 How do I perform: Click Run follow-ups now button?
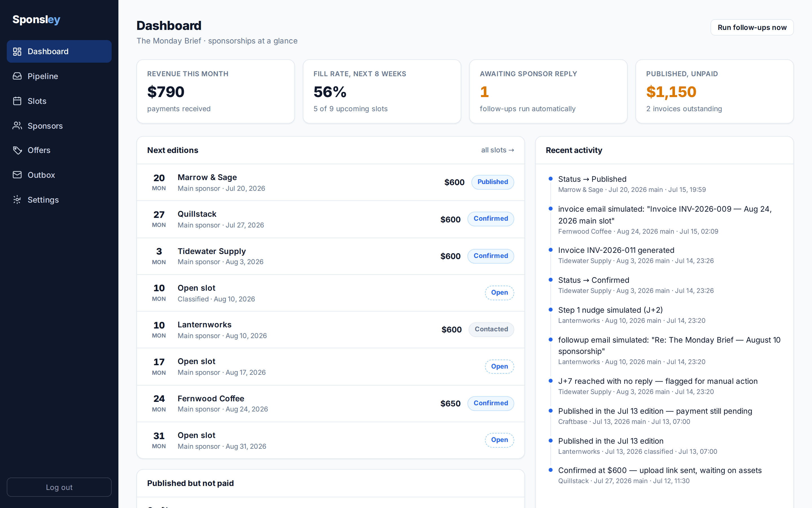click(x=752, y=27)
